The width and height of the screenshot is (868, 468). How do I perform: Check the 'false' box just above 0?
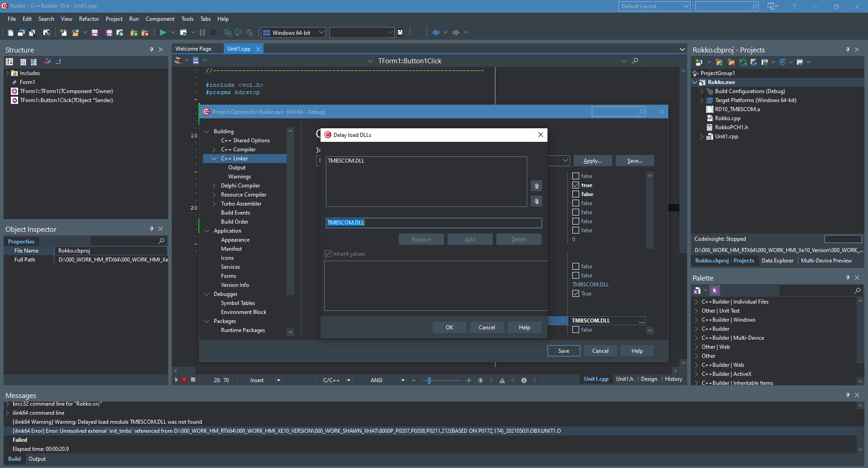[576, 230]
